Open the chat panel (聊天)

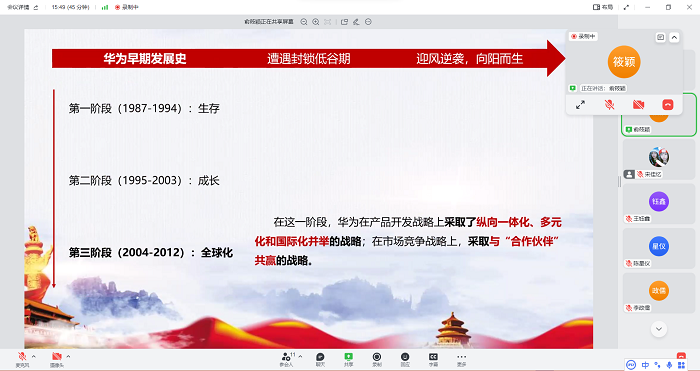(x=320, y=359)
